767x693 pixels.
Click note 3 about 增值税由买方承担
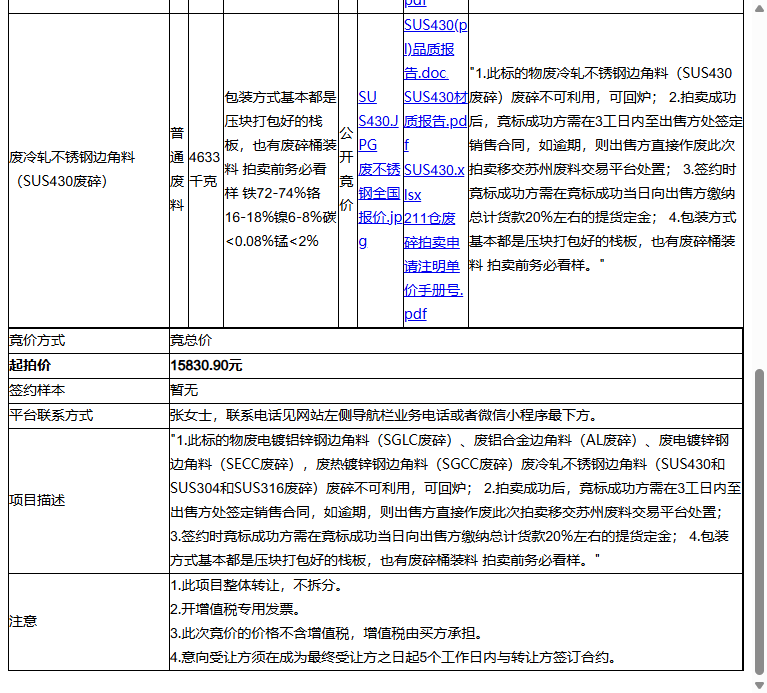click(x=326, y=633)
